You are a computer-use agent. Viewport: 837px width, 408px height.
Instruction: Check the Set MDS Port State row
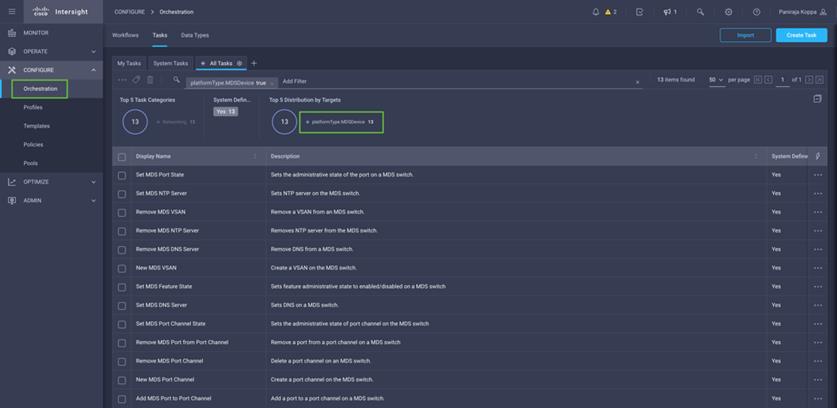[122, 175]
